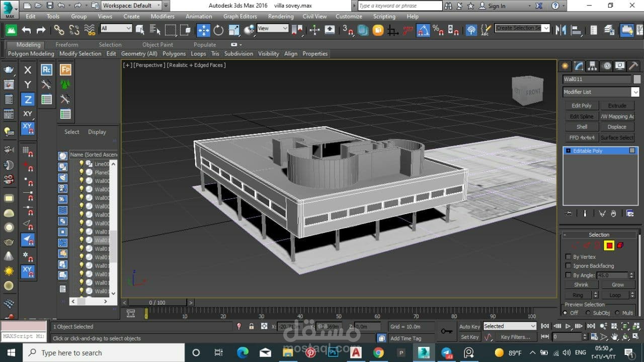
Task: Open the Hierarchy command panel tab
Action: point(593,66)
